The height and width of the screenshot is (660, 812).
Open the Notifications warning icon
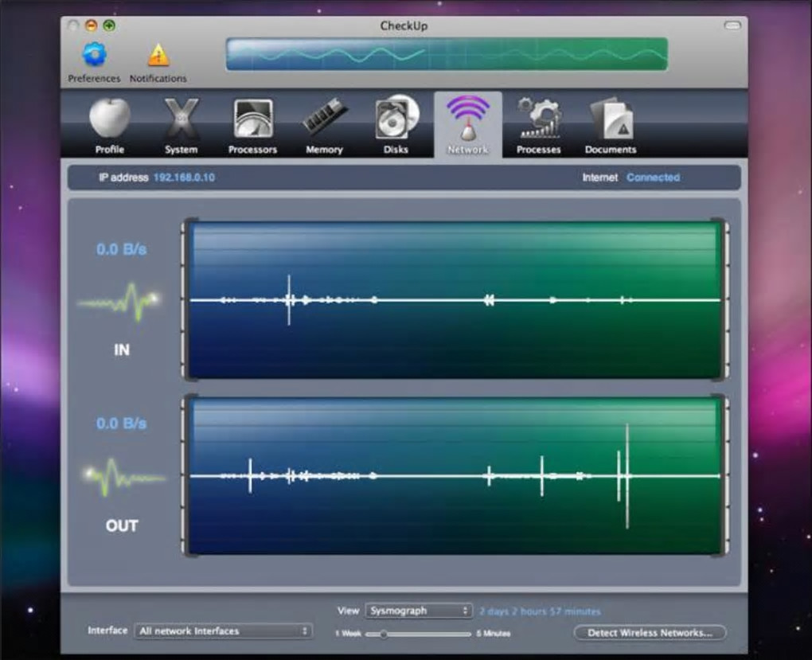pos(158,55)
